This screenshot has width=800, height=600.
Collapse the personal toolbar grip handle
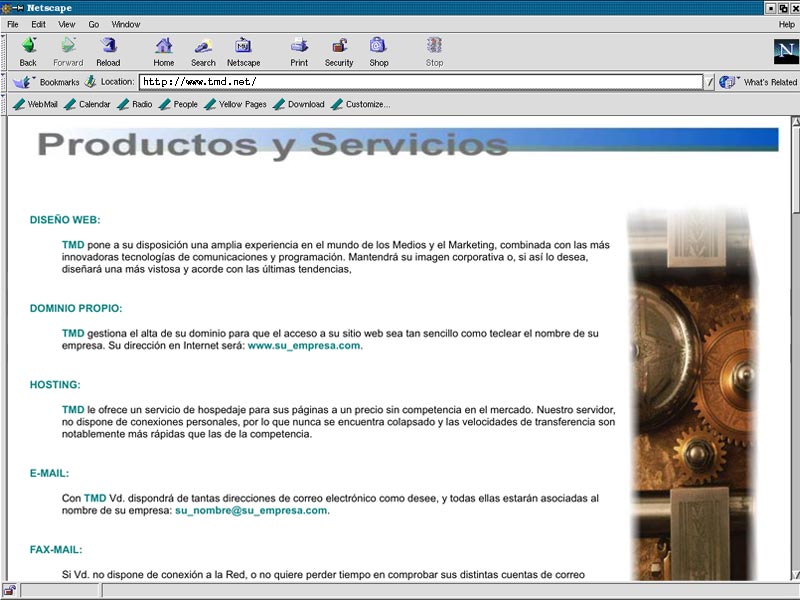pyautogui.click(x=4, y=104)
